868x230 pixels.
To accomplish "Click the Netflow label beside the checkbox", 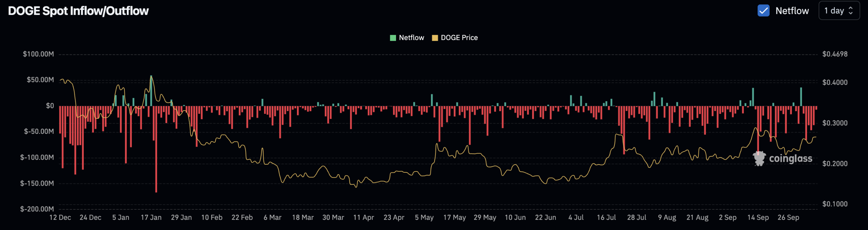I will (792, 11).
